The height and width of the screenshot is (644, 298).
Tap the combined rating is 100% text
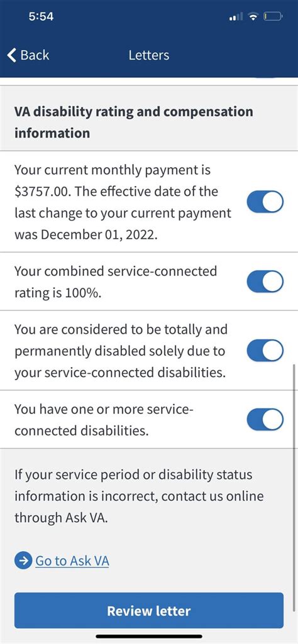[116, 281]
